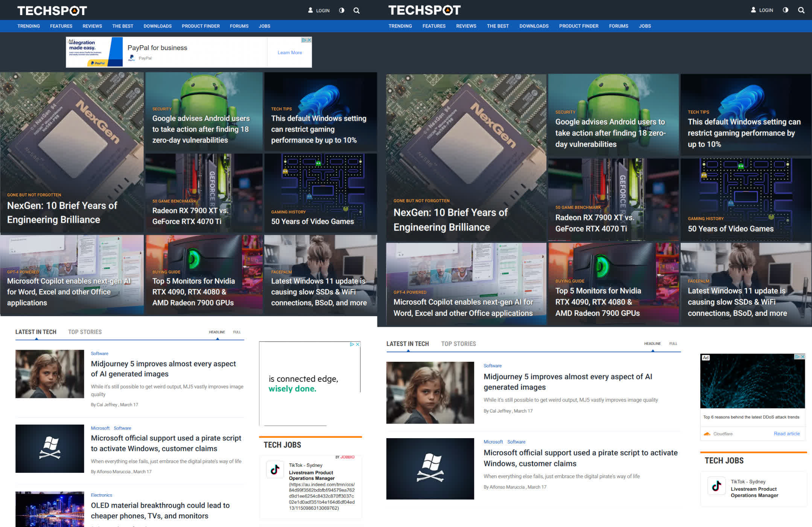Viewport: 812px width, 527px height.
Task: Open REVIEWS in the right navigation bar
Action: point(466,26)
